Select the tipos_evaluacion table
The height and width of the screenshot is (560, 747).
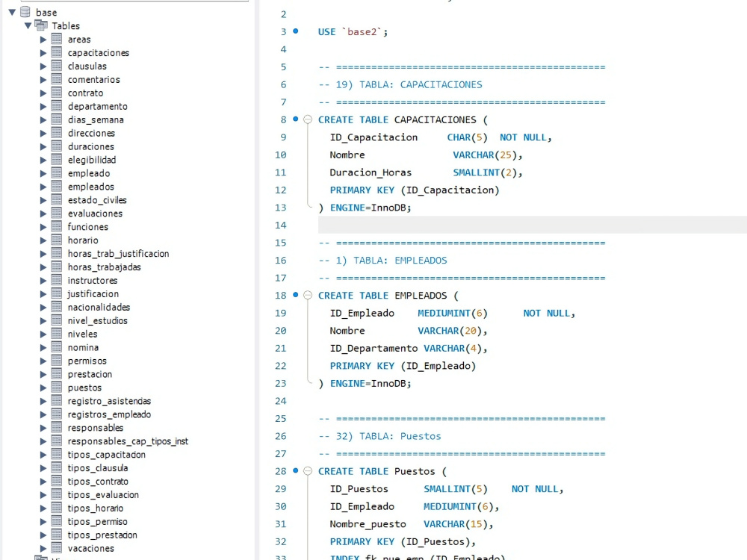(103, 495)
